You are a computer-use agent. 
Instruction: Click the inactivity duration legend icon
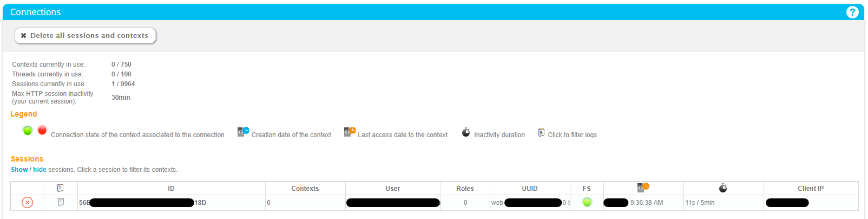coord(466,132)
